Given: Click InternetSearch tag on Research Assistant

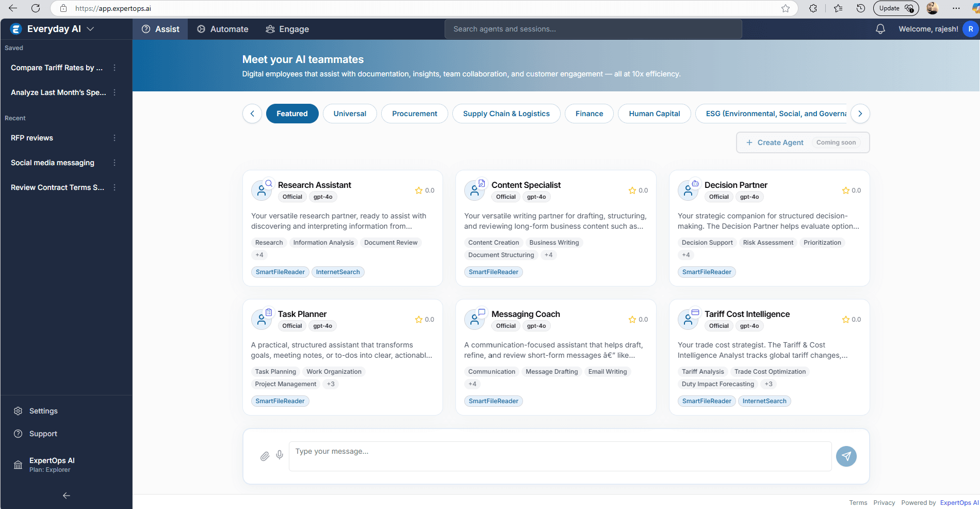Looking at the screenshot, I should coord(338,272).
